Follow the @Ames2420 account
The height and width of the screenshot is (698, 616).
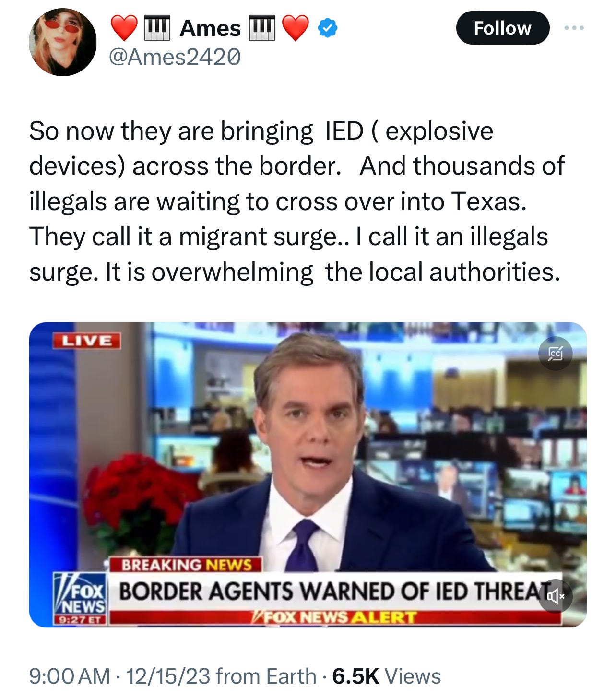coord(502,28)
